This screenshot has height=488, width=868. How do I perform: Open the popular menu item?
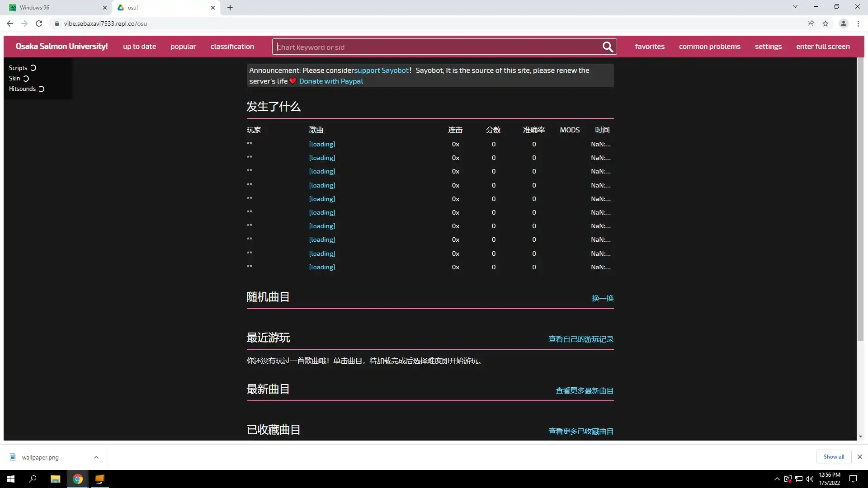[183, 47]
